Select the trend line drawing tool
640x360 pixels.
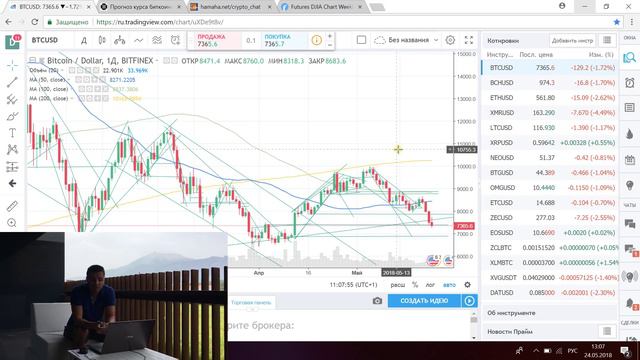click(x=12, y=82)
